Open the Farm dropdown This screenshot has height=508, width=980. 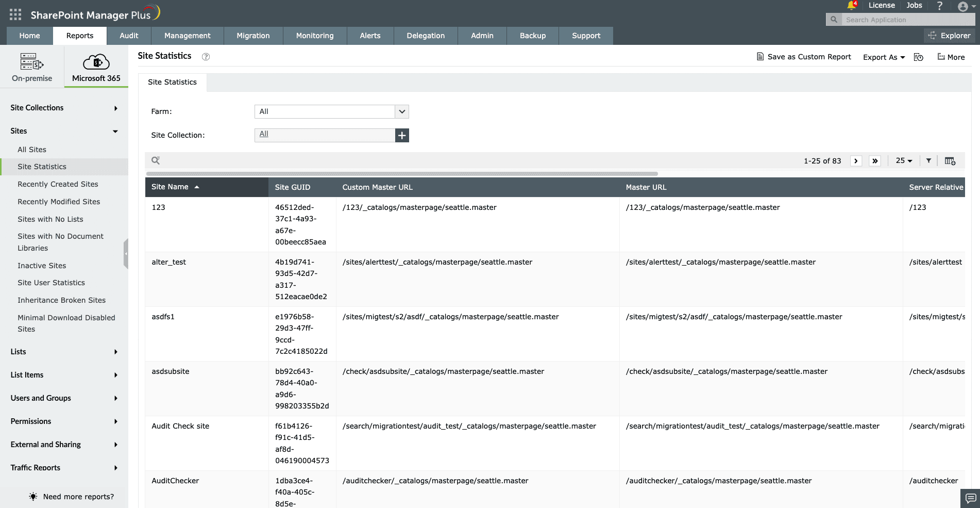[332, 111]
